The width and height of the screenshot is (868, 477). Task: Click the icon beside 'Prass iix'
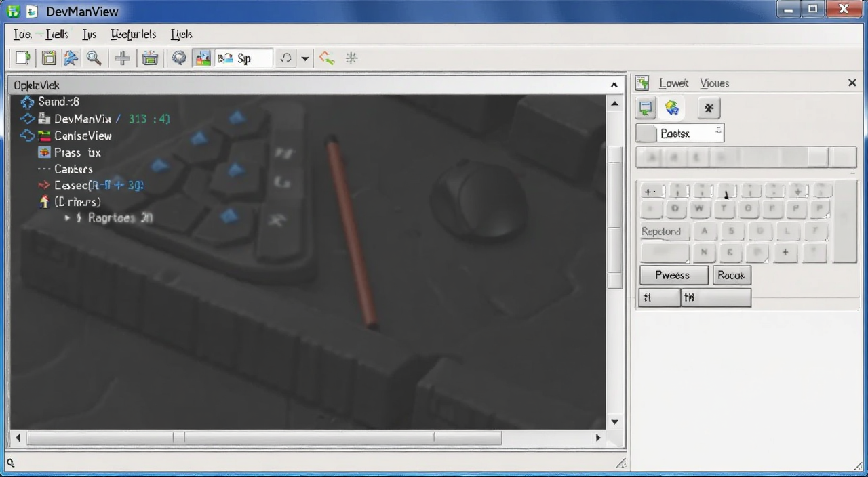(44, 152)
